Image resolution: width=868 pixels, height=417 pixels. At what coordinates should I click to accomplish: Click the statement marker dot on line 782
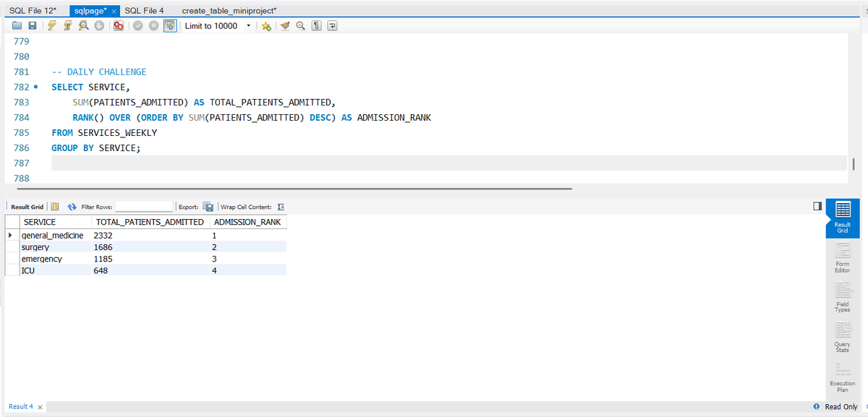coord(35,87)
